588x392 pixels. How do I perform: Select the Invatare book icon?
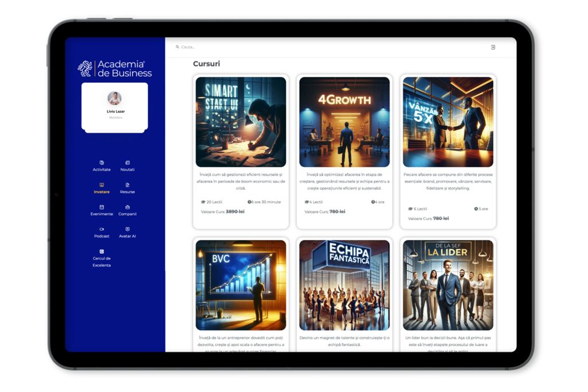pyautogui.click(x=102, y=185)
